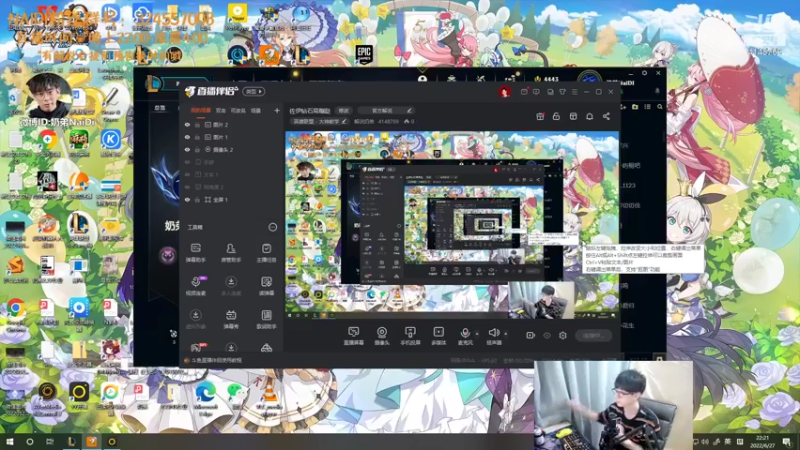Open VLC media player desktop shortcut
Image resolution: width=800 pixels, height=450 pixels.
269,396
